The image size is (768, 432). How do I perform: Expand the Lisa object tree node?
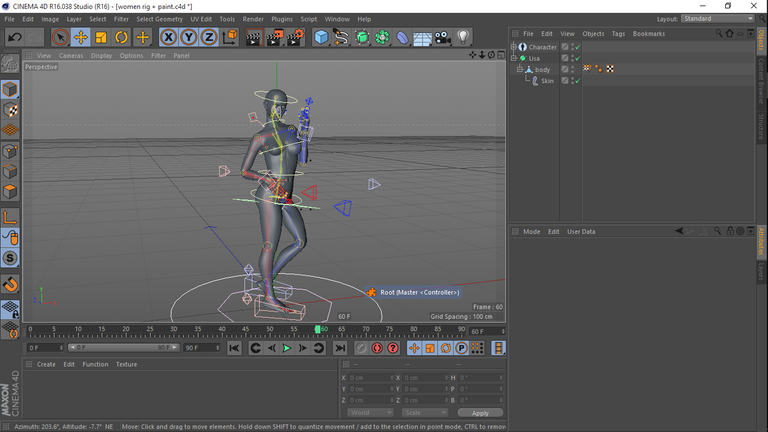[514, 58]
